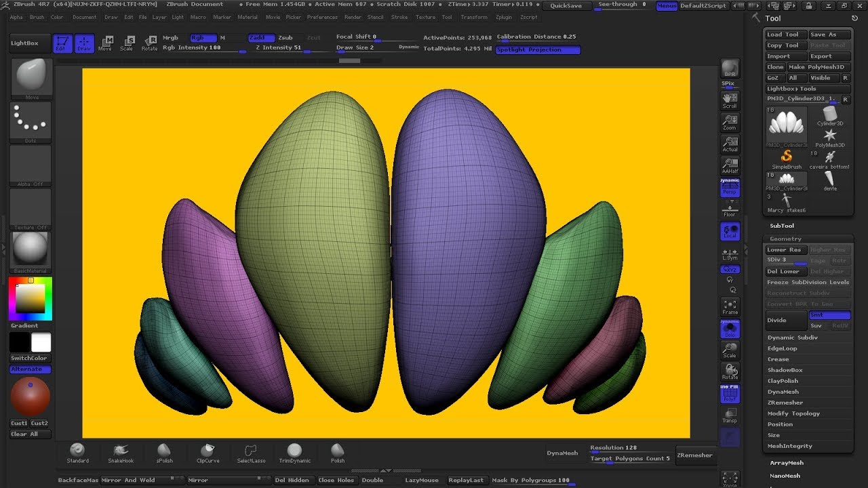Choose the SelectLasso brush
Viewport: 868px width, 488px height.
pos(251,453)
